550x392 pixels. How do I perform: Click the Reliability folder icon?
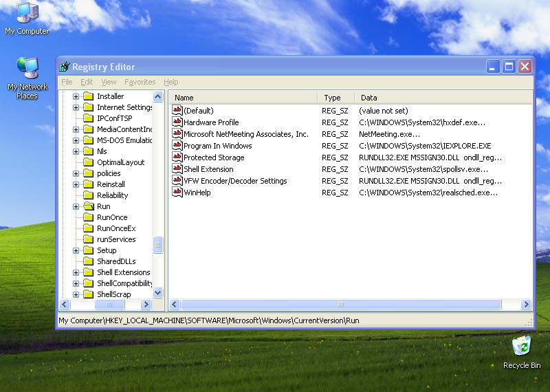[x=89, y=195]
